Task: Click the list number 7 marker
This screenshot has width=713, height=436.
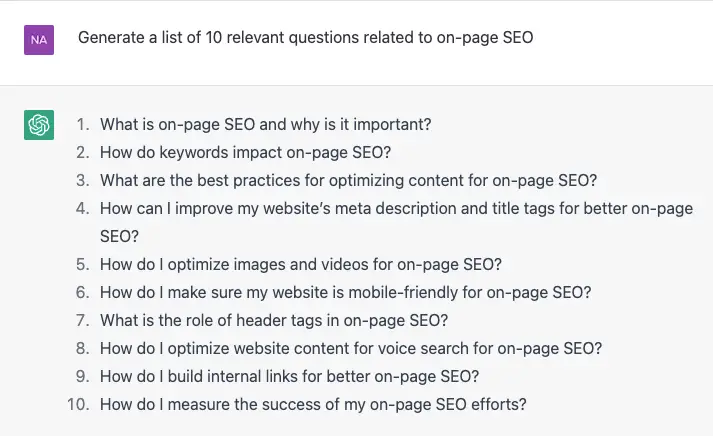Action: coord(83,321)
